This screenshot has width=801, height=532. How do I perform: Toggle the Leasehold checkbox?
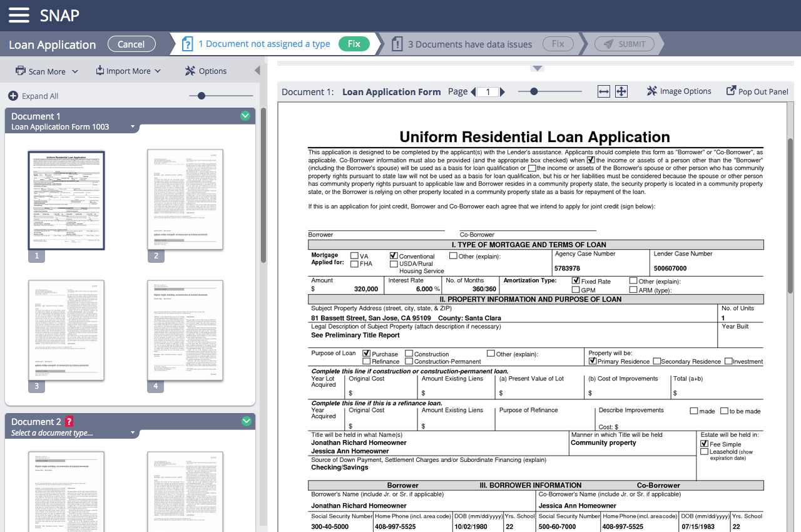pyautogui.click(x=705, y=451)
